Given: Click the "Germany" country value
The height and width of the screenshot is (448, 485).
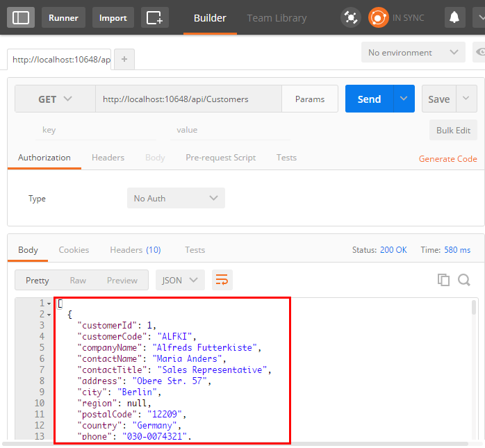Looking at the screenshot, I should pos(154,426).
